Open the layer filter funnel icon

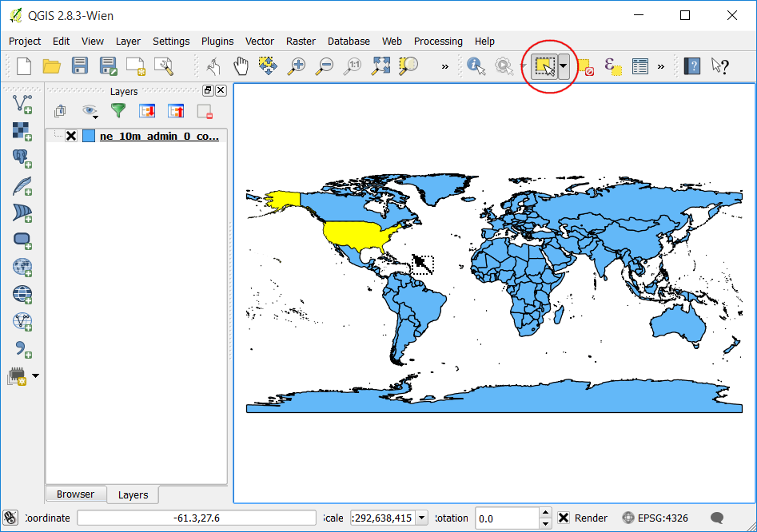point(118,111)
